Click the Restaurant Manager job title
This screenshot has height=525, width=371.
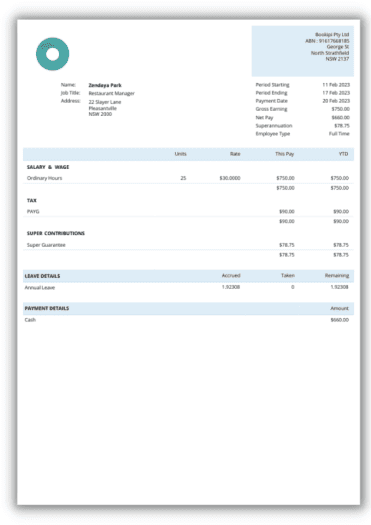112,93
